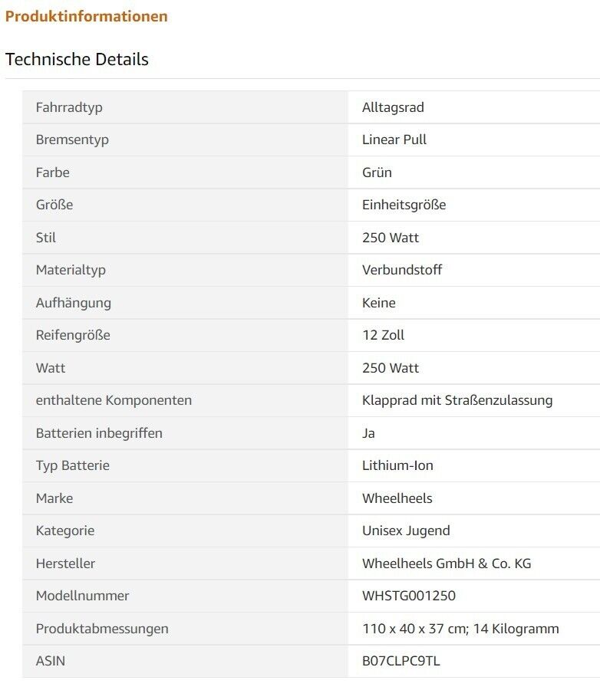Select Klapprad mit Straßenzulassung text
This screenshot has height=700, width=600.
click(457, 400)
